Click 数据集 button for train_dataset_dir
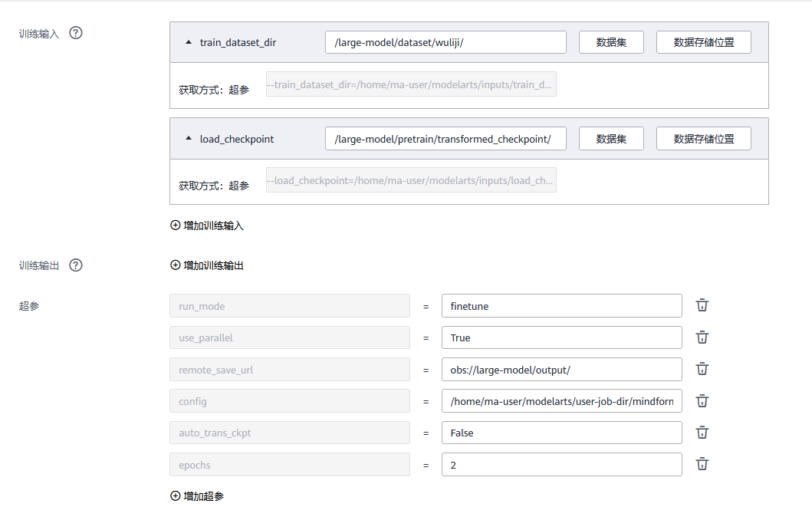 (x=611, y=42)
